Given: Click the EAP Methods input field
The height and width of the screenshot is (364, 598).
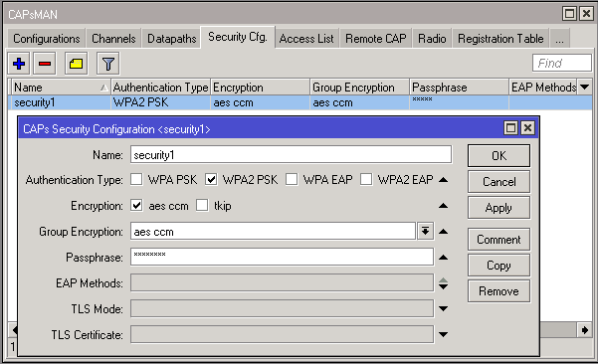Looking at the screenshot, I should (x=283, y=283).
